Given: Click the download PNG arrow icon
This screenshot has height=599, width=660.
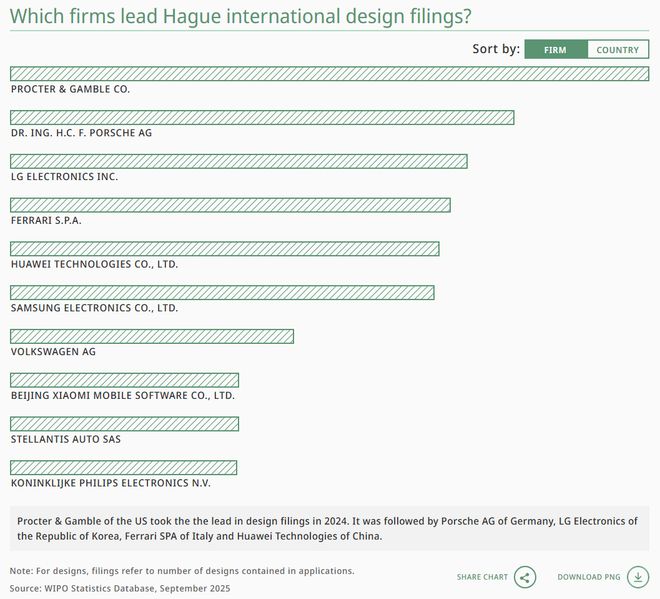Looking at the screenshot, I should (637, 577).
